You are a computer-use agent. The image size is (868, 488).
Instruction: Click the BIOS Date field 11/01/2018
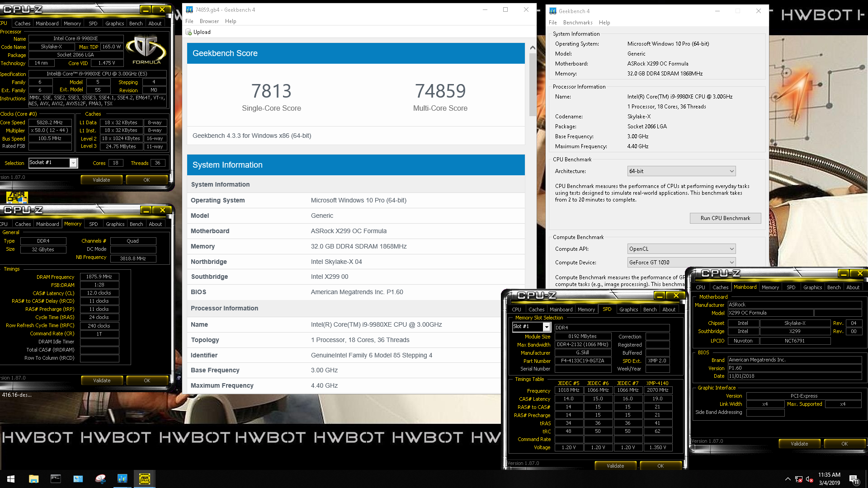[795, 376]
